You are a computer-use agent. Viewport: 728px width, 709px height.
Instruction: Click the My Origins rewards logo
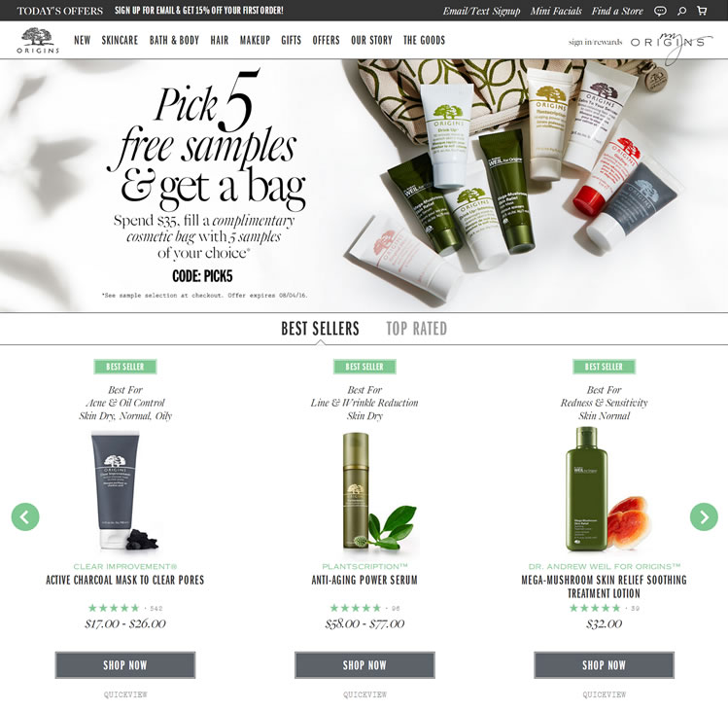click(x=671, y=43)
